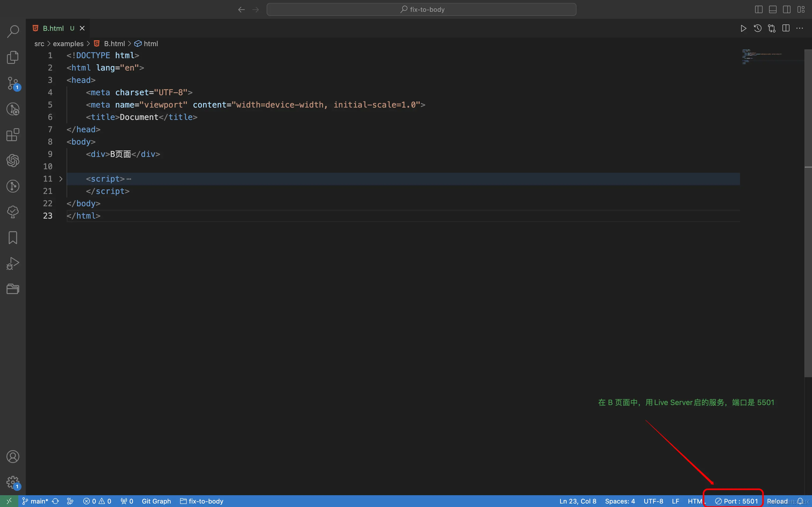Click examples in the breadcrumb path
This screenshot has height=507, width=812.
(68, 44)
